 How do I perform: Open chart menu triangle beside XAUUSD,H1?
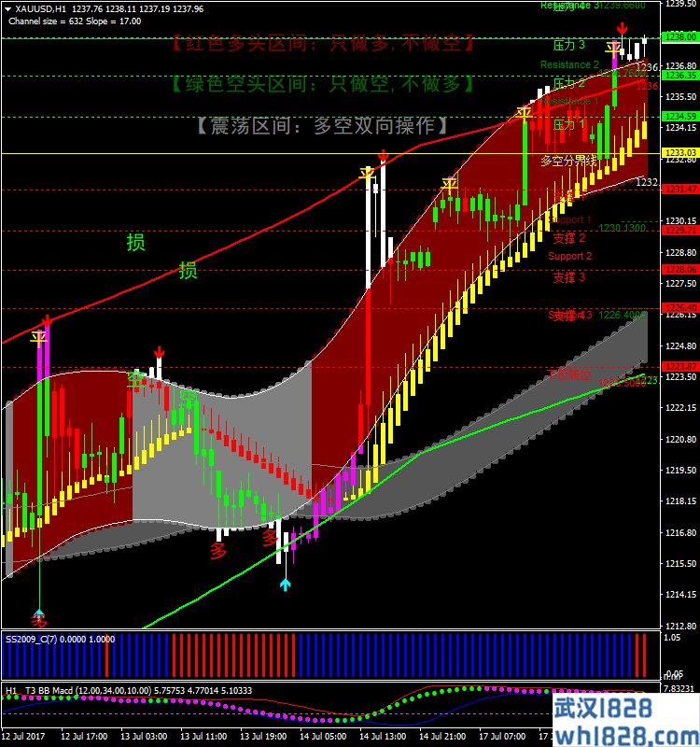pyautogui.click(x=8, y=8)
